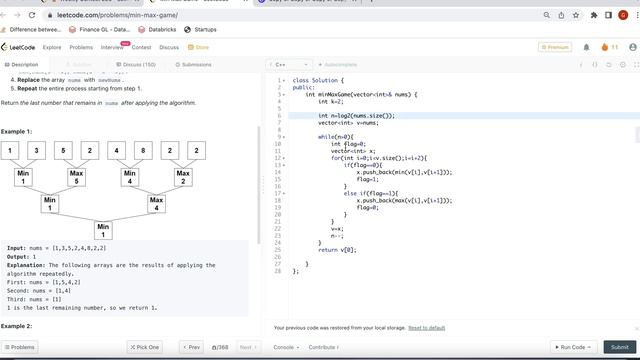The image size is (640, 360).
Task: Go back with browser back arrow
Action: pyautogui.click(x=4, y=15)
